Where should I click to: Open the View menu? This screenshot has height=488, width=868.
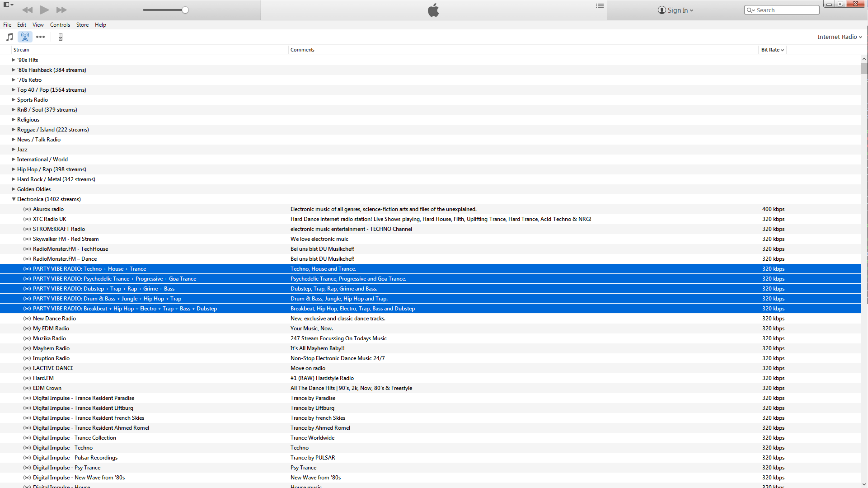[38, 25]
